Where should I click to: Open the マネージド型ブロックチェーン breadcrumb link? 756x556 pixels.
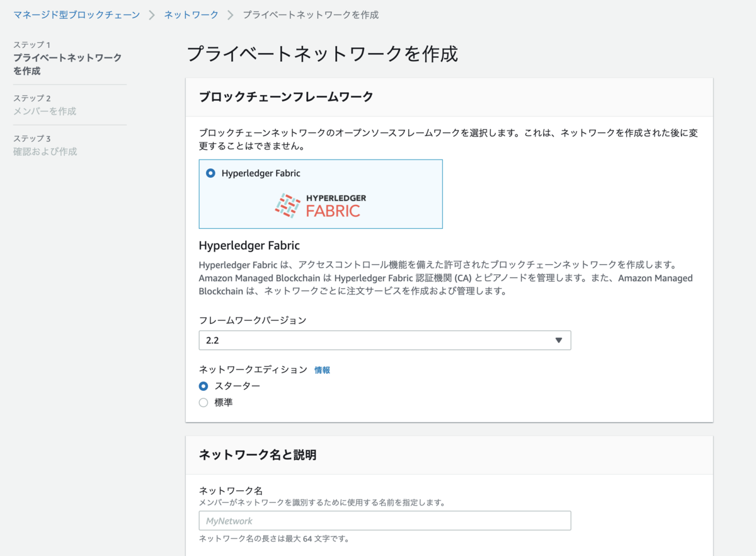(77, 14)
